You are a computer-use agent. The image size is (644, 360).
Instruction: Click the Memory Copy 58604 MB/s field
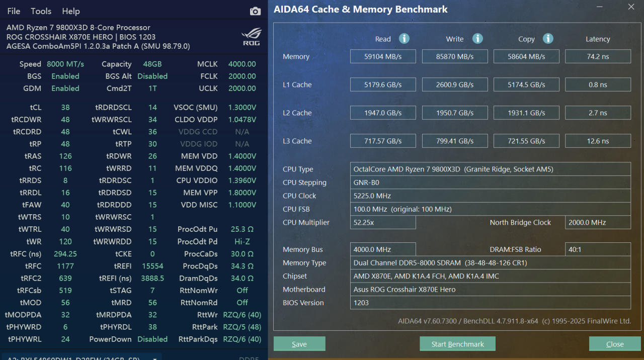(527, 56)
